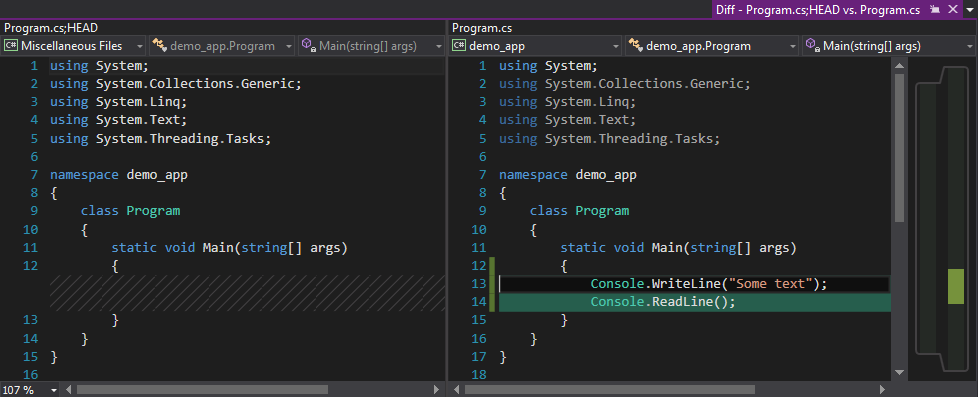The height and width of the screenshot is (397, 978).
Task: Click the C# icon beside demo_app project
Action: pos(458,46)
